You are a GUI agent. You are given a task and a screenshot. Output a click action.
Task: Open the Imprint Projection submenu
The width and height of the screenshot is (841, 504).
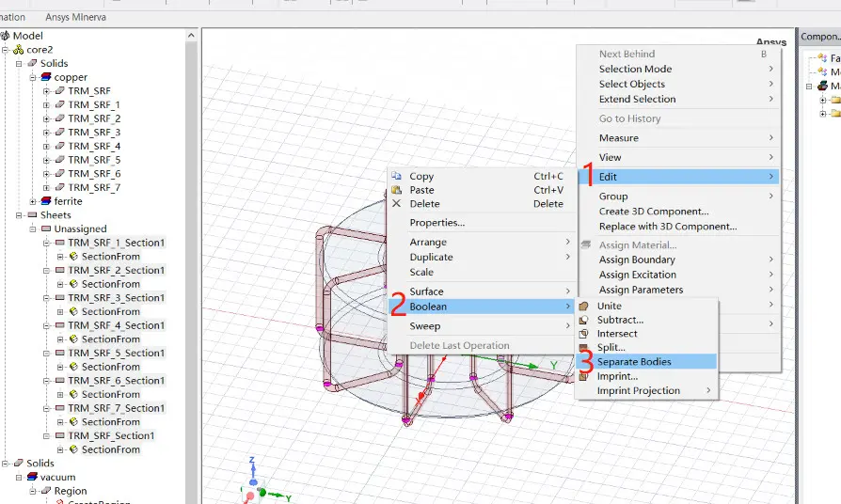pos(646,391)
